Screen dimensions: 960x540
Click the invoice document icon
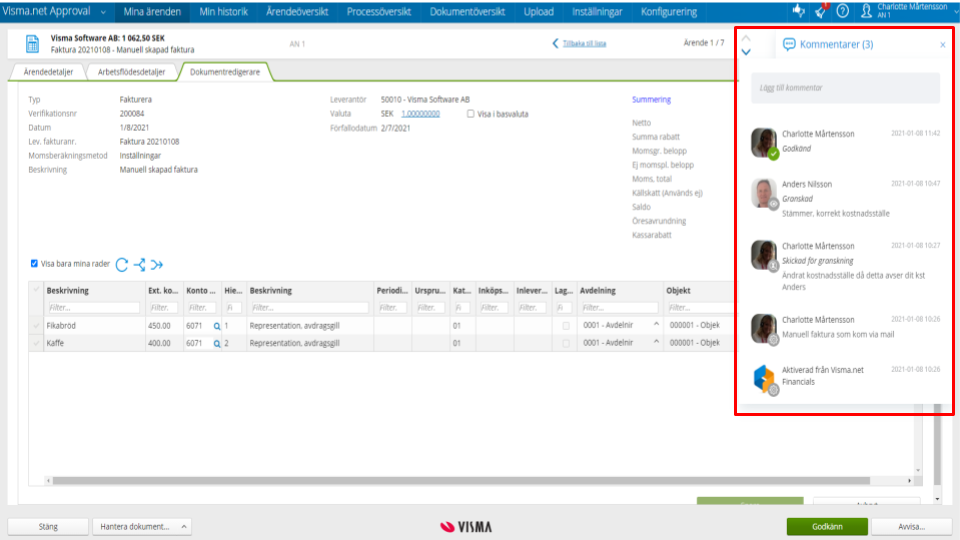[32, 43]
